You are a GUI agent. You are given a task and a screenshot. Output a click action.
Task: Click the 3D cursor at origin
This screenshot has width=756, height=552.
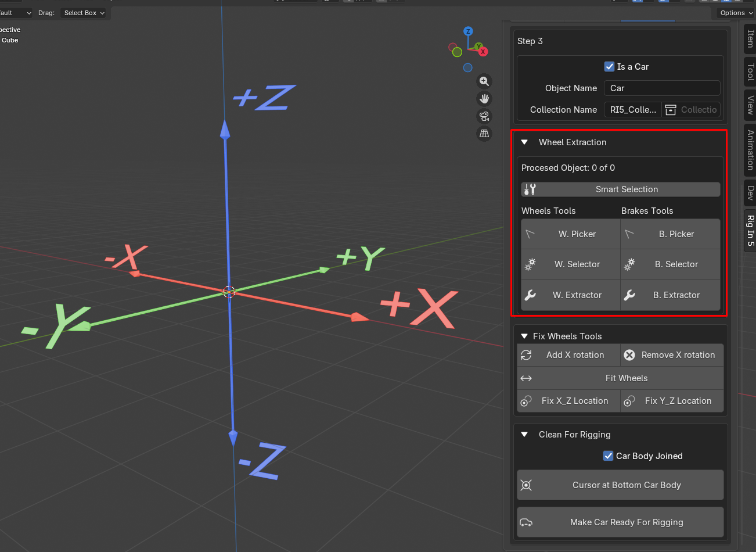tap(229, 292)
